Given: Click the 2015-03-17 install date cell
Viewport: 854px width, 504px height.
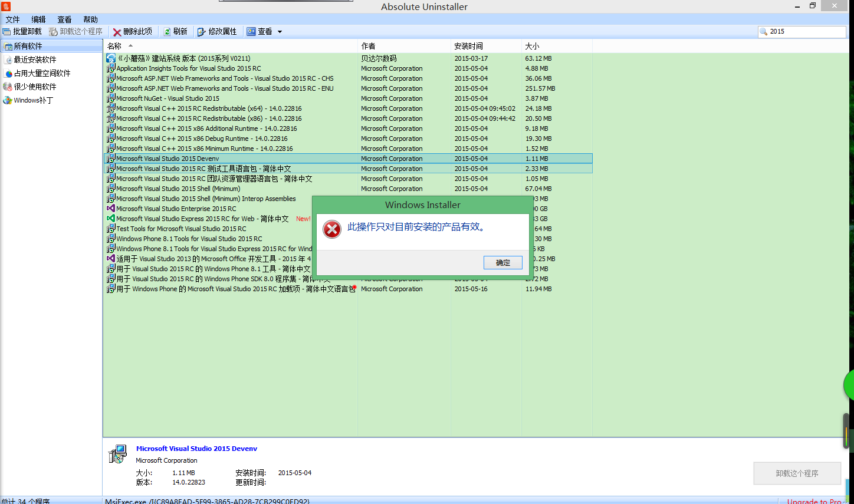Looking at the screenshot, I should pos(471,58).
